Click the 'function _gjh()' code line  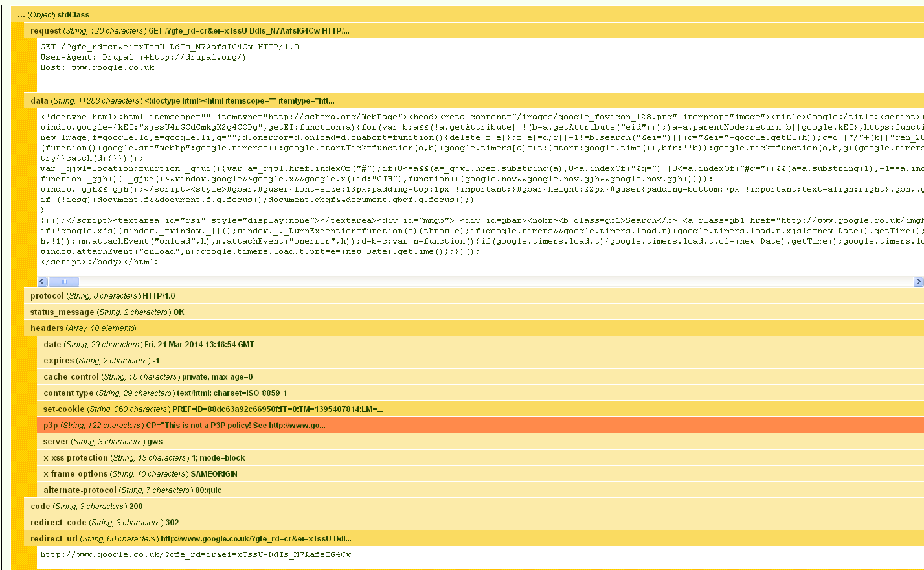pyautogui.click(x=376, y=179)
